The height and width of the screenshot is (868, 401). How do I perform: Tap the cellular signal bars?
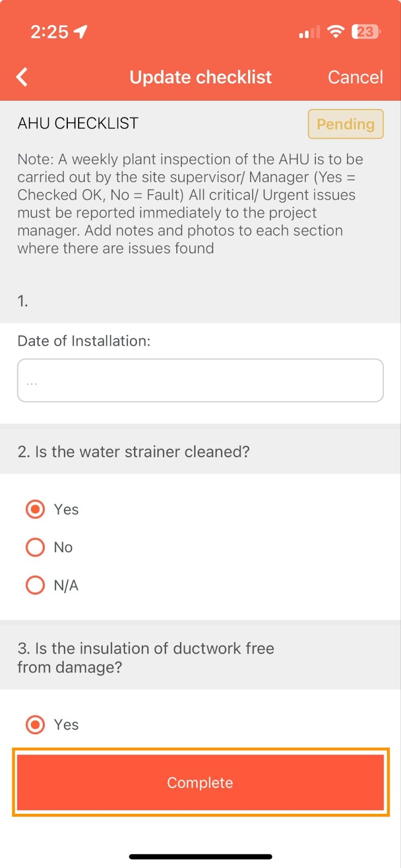tap(309, 32)
